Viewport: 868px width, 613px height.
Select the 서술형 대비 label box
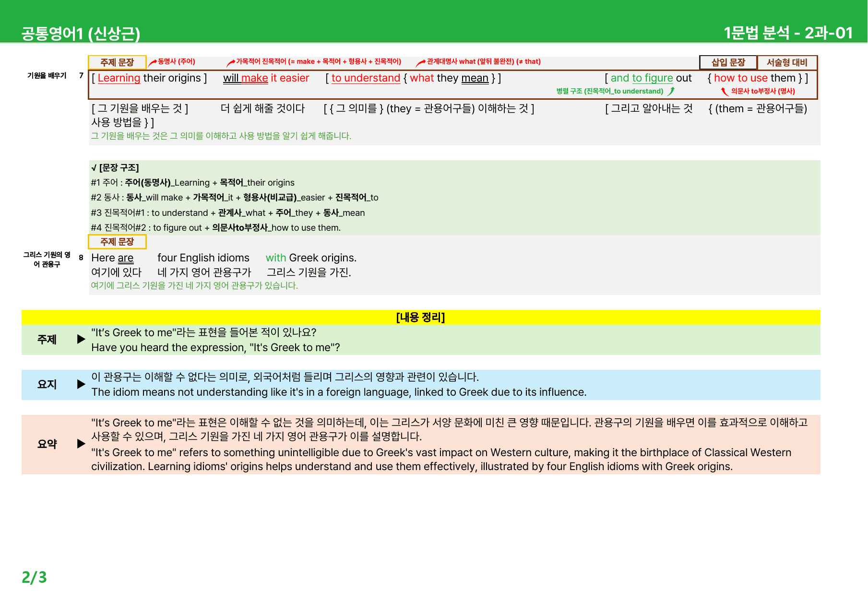tap(787, 62)
